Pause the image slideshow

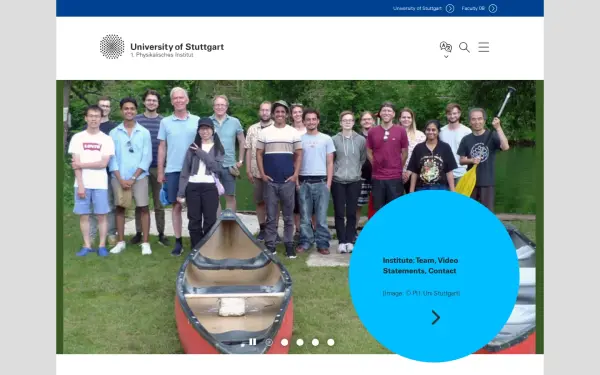pyautogui.click(x=253, y=342)
